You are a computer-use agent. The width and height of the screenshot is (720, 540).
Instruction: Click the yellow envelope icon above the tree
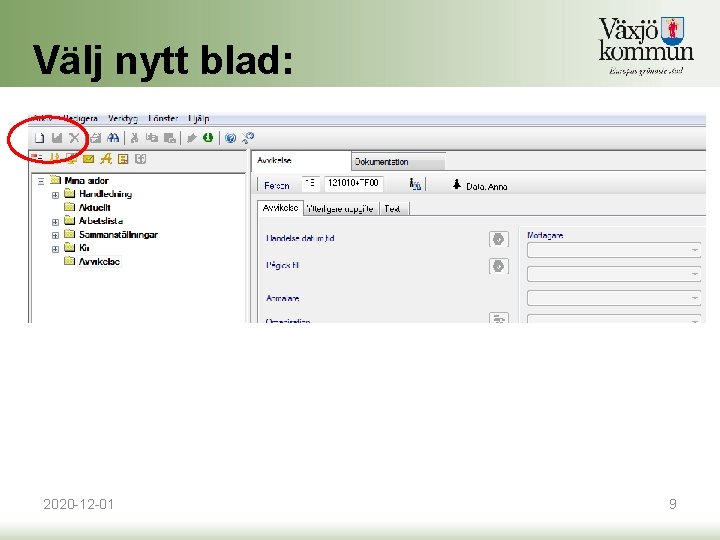tap(88, 159)
